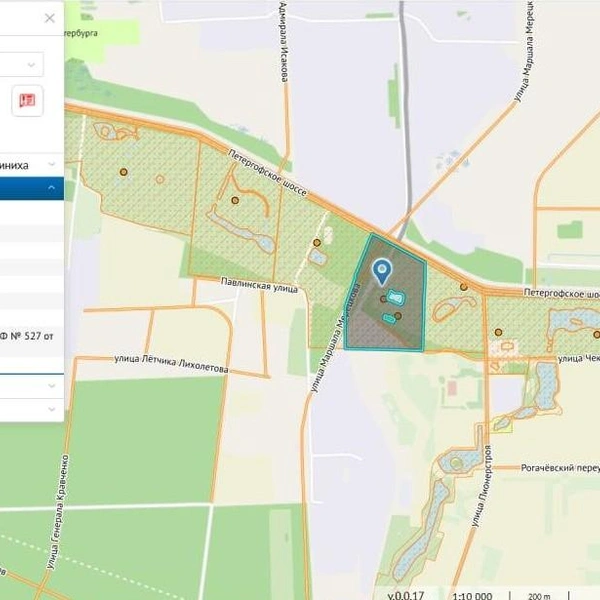Image resolution: width=600 pixels, height=600 pixels.
Task: Click the Павлинская улица street label
Action: [259, 285]
